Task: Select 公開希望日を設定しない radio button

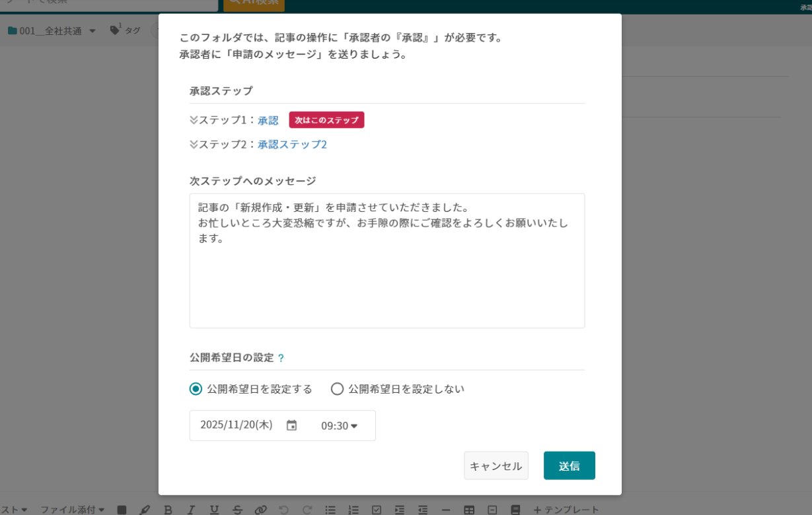Action: coord(337,390)
